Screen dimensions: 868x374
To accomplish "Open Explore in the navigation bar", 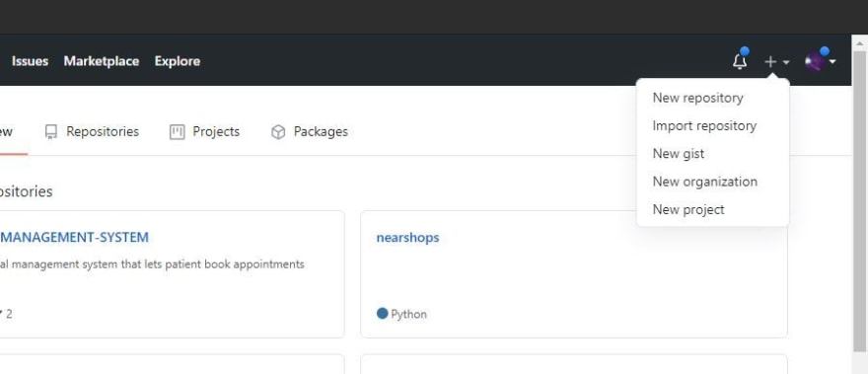I will (178, 61).
